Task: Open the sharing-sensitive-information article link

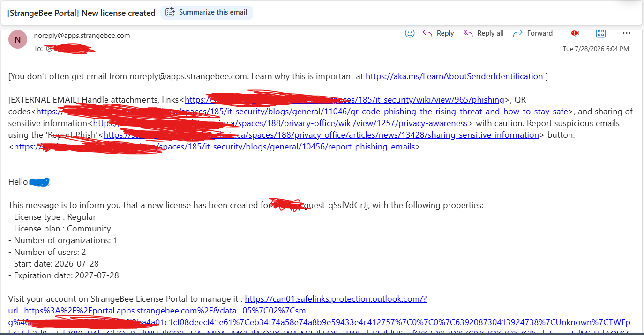Action: [321, 135]
